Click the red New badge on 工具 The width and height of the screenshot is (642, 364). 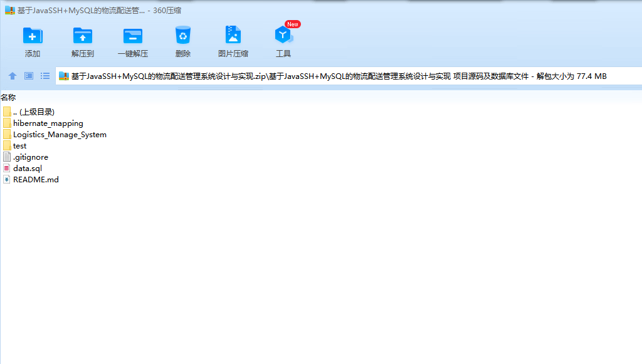coord(292,24)
